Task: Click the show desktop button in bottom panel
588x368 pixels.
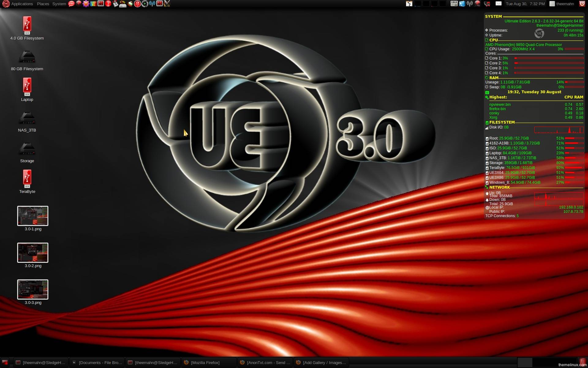Action: [x=5, y=362]
